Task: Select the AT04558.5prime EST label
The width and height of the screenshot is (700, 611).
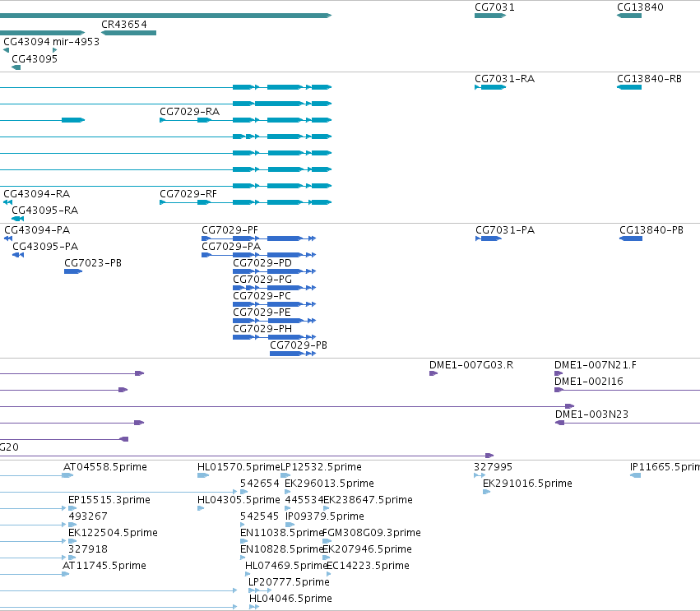Action: point(105,467)
